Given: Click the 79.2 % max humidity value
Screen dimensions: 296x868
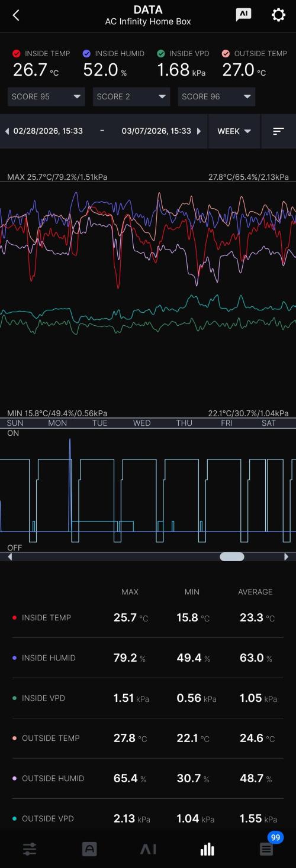Looking at the screenshot, I should 130,658.
